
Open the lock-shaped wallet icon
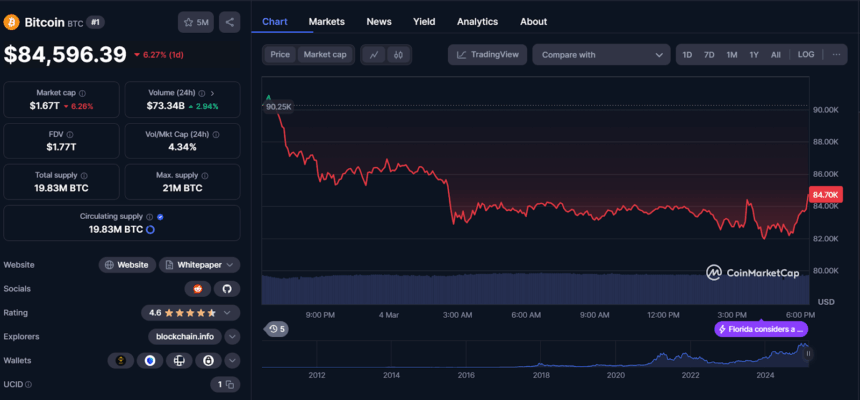208,360
